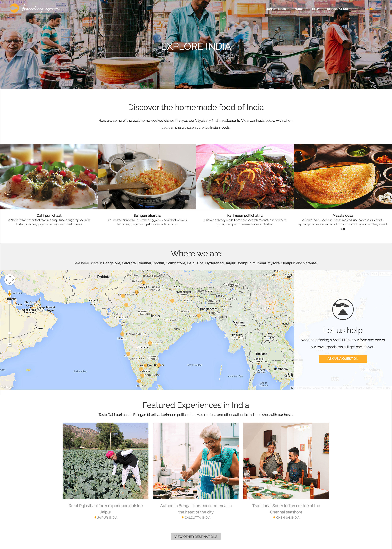Switch the map to Satellite view
This screenshot has width=392, height=549.
(x=384, y=273)
